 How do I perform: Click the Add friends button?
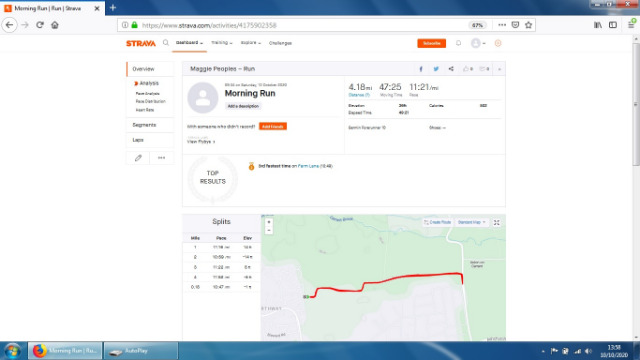click(273, 127)
